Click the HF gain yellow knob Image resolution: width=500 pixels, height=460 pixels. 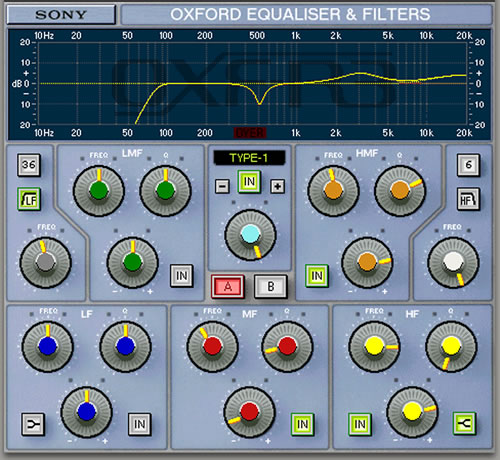[412, 412]
